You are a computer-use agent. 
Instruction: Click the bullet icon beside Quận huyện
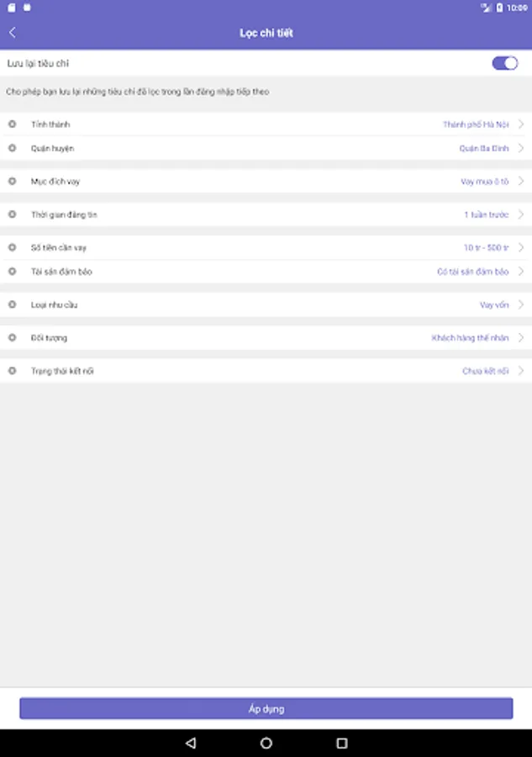coord(12,148)
